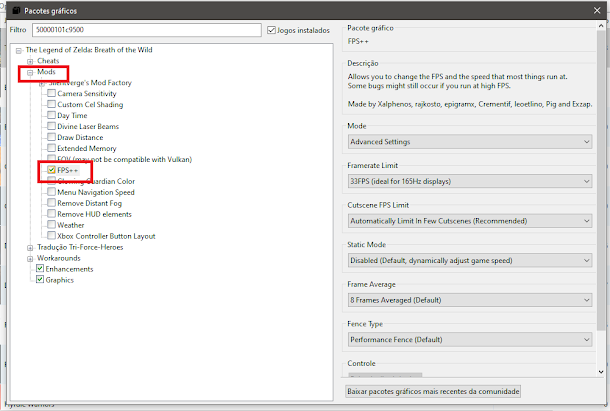Expand the Tradução Tri-Force-Heroes node
This screenshot has width=610, height=411.
(30, 248)
